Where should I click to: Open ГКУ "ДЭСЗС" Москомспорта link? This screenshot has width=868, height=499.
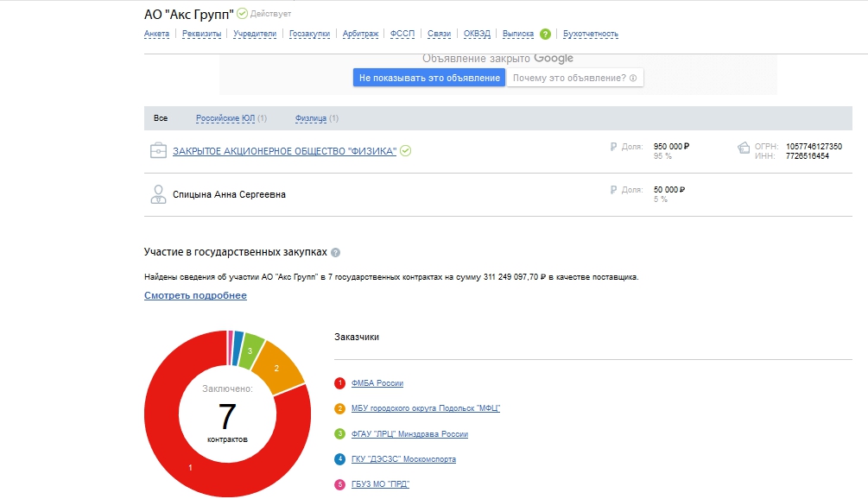pyautogui.click(x=403, y=459)
